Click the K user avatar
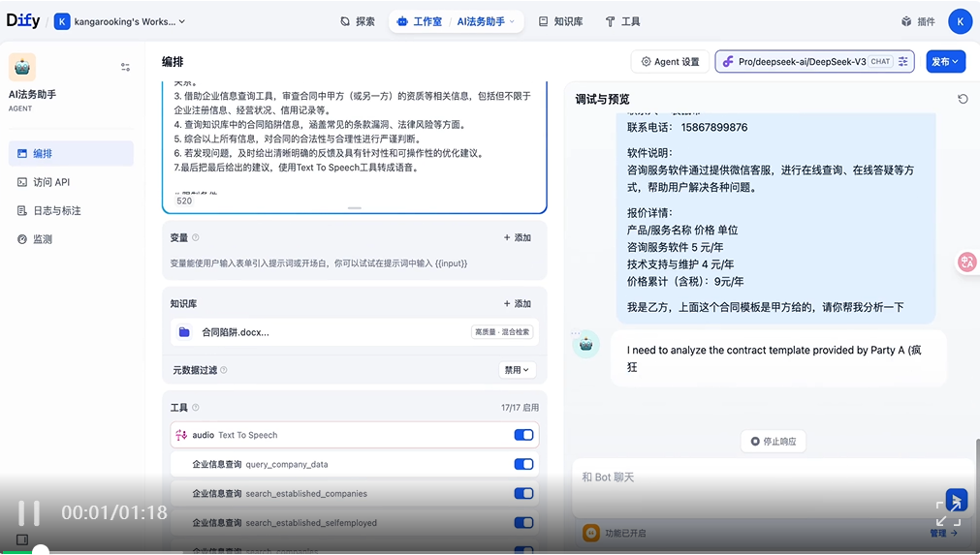Screen dimensions: 980x555 click(960, 21)
